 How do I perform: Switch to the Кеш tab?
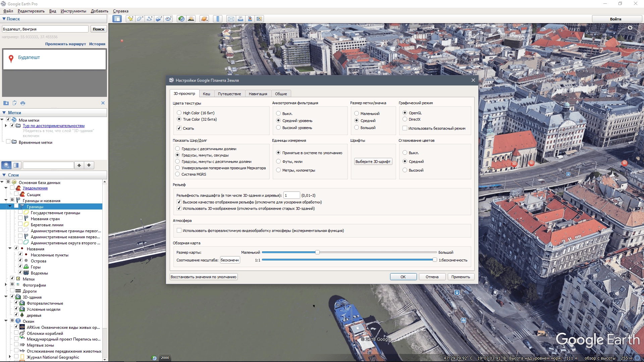pos(207,94)
